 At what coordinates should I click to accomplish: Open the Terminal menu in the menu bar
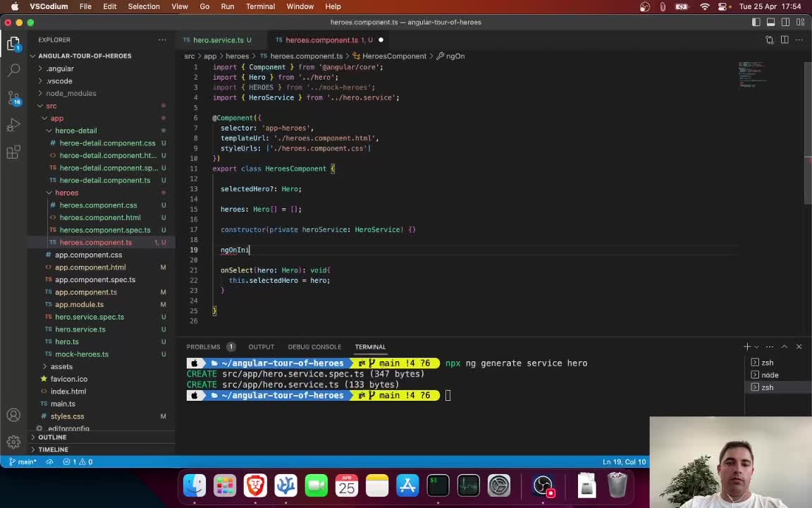pos(259,6)
